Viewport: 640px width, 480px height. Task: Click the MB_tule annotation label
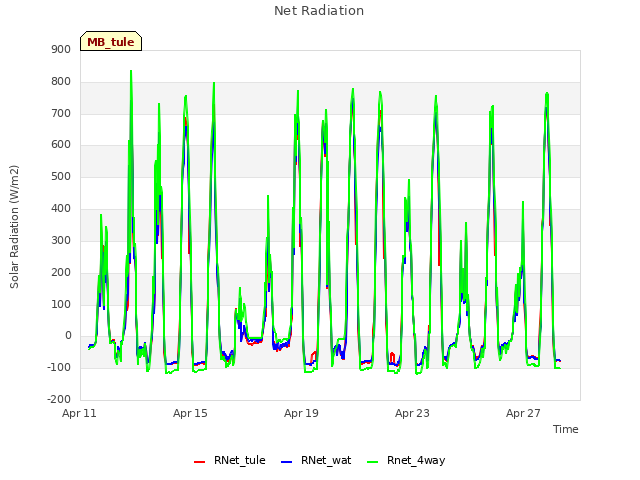click(111, 41)
